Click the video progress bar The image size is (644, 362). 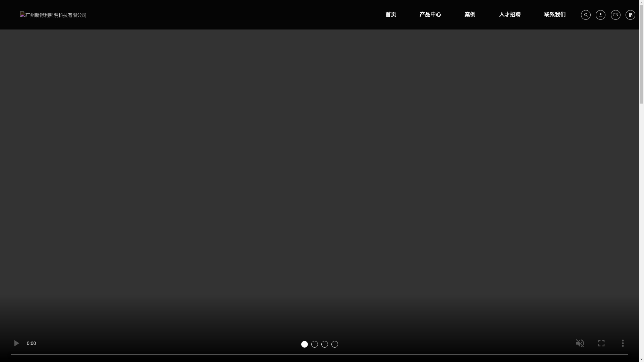pos(319,354)
